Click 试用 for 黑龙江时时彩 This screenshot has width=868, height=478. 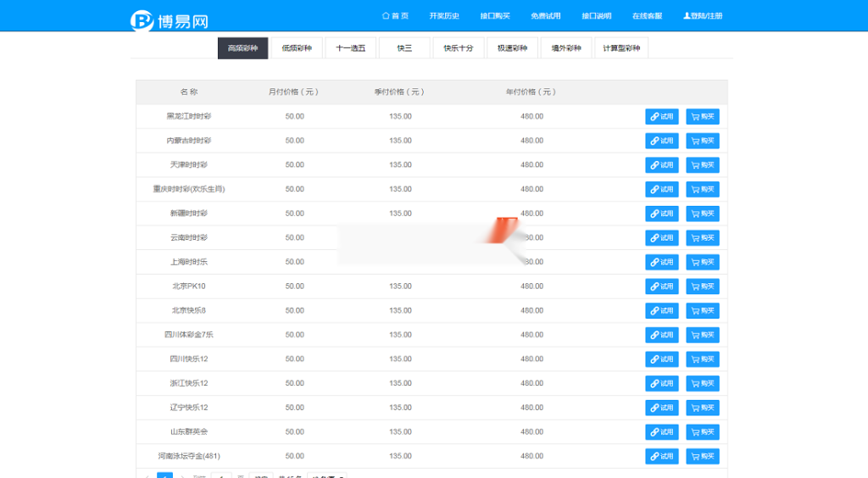pos(661,117)
